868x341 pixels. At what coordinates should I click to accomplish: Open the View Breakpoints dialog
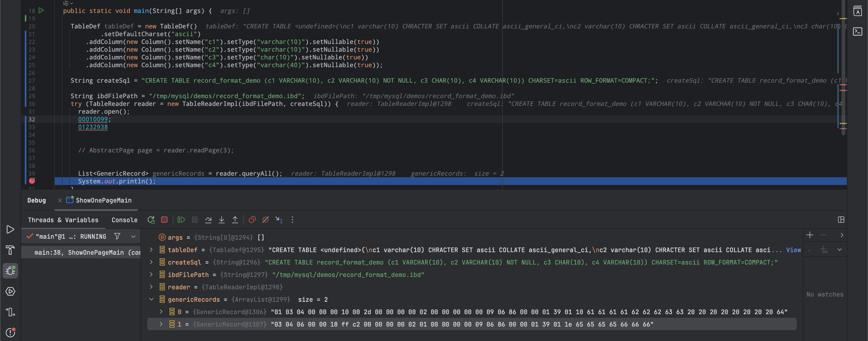252,220
